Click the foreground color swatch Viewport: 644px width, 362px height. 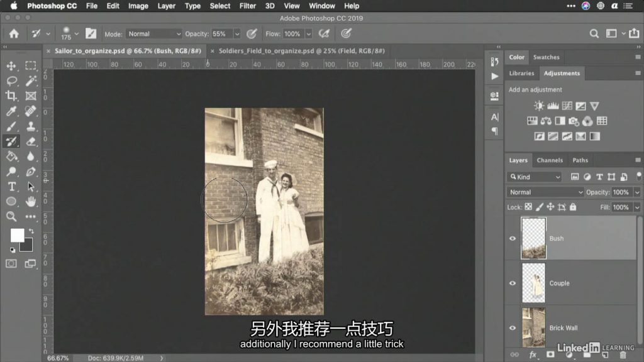(17, 235)
